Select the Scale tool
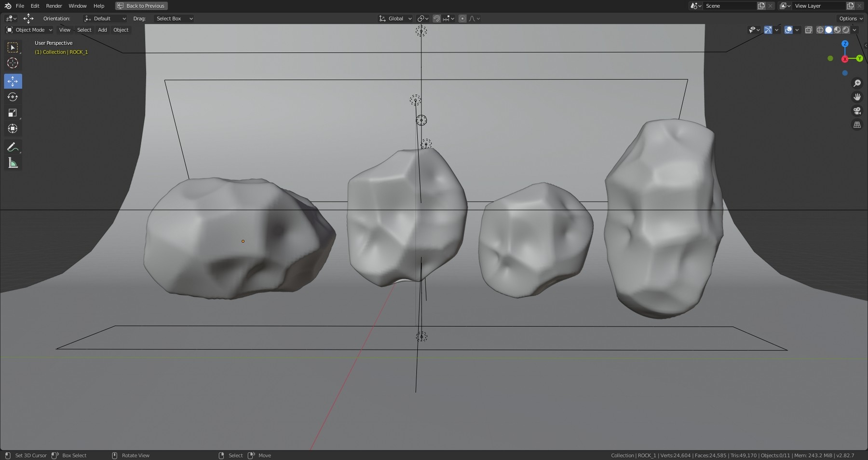This screenshot has height=460, width=868. 13,112
